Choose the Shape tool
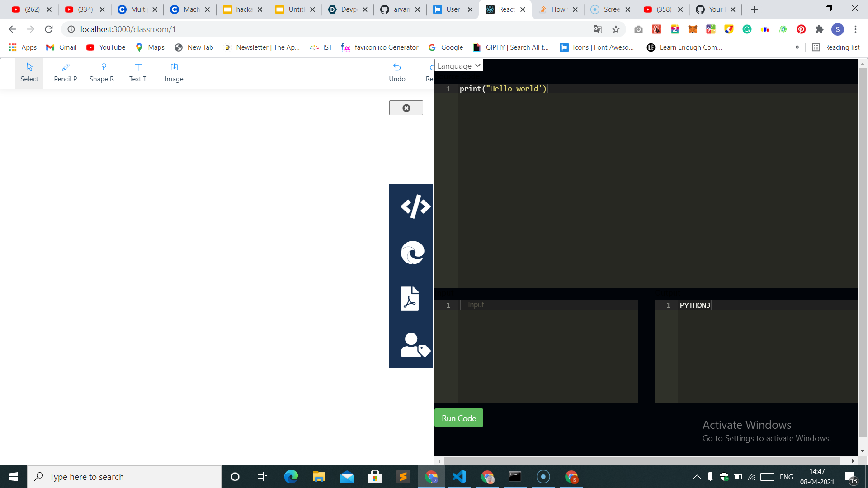This screenshot has width=868, height=488. pyautogui.click(x=101, y=73)
